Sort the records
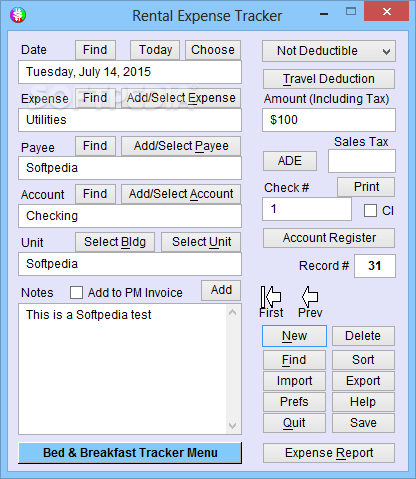 pos(363,360)
